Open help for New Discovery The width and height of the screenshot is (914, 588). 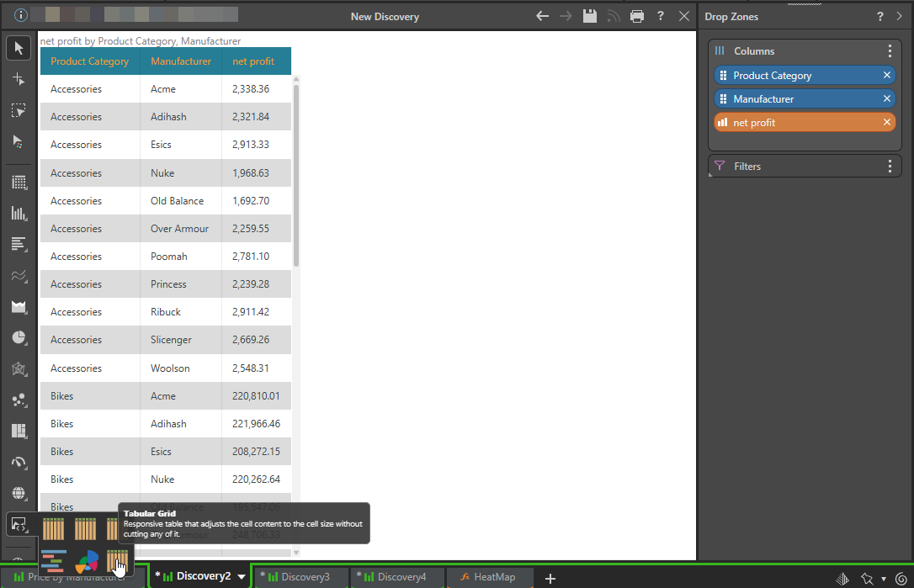(x=661, y=16)
